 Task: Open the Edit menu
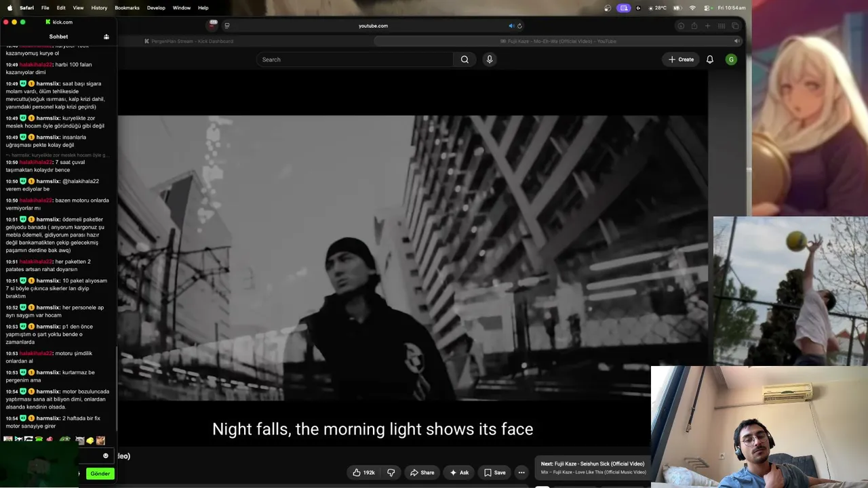[x=61, y=7]
